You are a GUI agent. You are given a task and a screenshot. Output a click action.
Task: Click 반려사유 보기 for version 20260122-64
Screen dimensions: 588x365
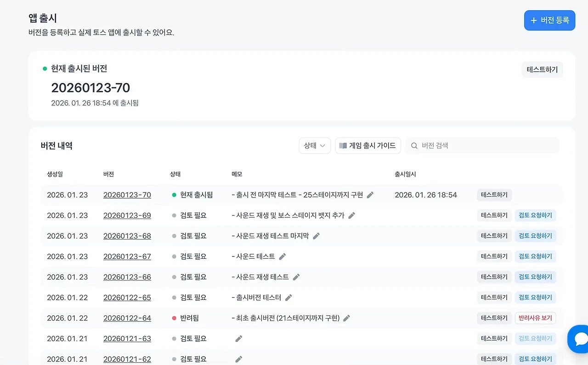(x=535, y=318)
